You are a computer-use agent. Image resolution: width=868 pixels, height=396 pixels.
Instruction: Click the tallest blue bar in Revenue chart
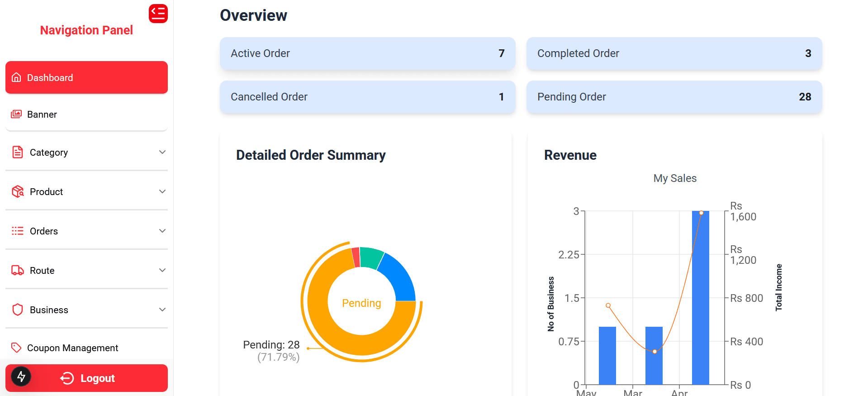coord(700,299)
